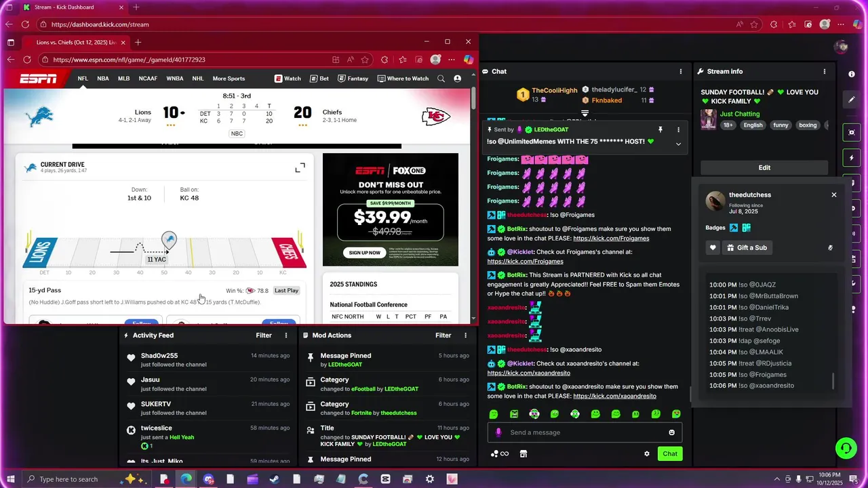This screenshot has height=488, width=868.
Task: Click the Edit stream info button
Action: (764, 167)
